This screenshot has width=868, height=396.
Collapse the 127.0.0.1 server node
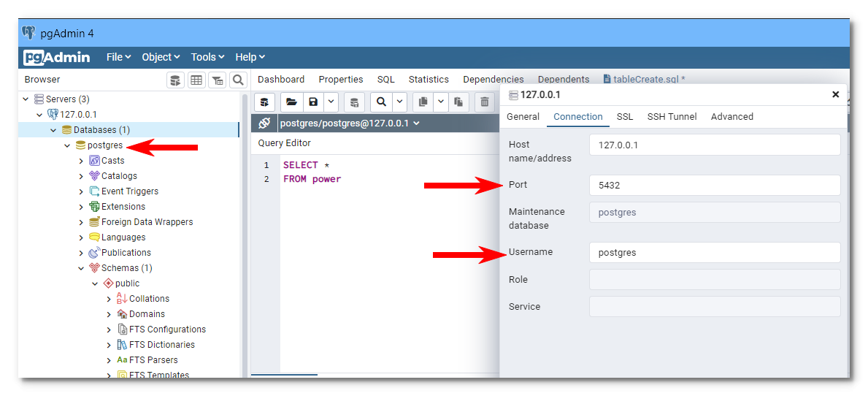(39, 115)
